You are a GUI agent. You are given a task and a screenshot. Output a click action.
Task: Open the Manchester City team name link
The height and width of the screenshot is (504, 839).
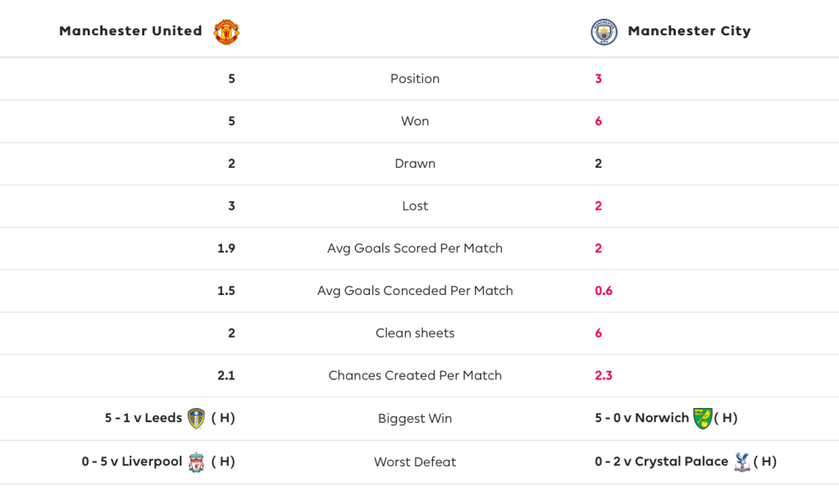pyautogui.click(x=689, y=31)
